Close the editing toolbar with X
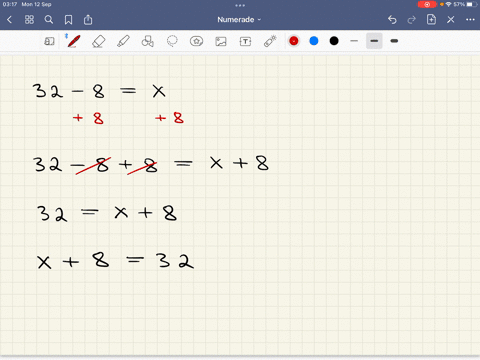 coord(451,20)
